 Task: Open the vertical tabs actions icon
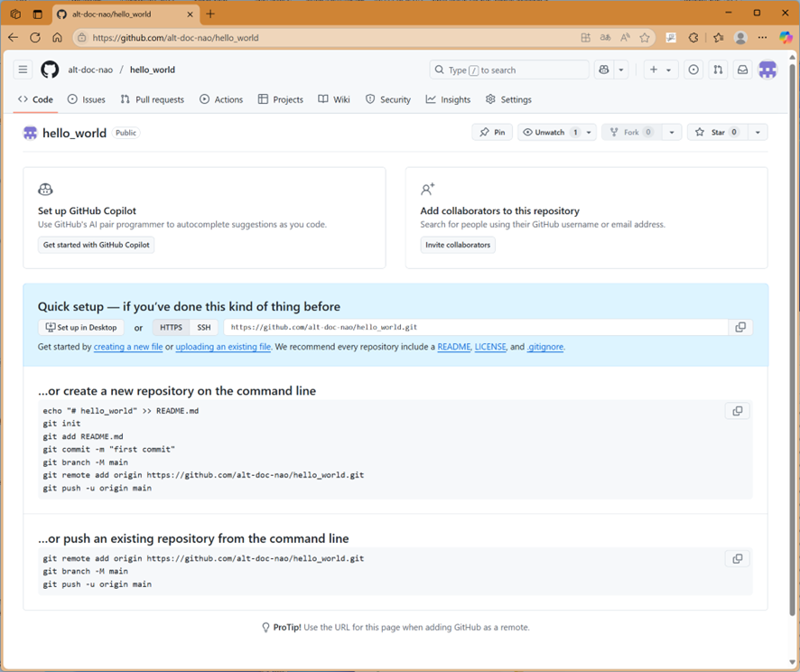[38, 14]
